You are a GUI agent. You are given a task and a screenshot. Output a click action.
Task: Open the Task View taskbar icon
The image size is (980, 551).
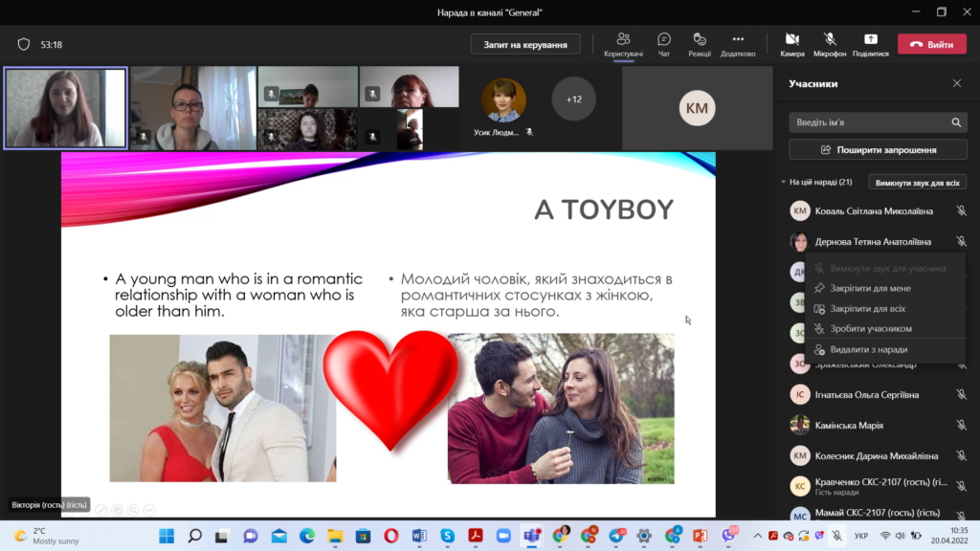[x=222, y=536]
